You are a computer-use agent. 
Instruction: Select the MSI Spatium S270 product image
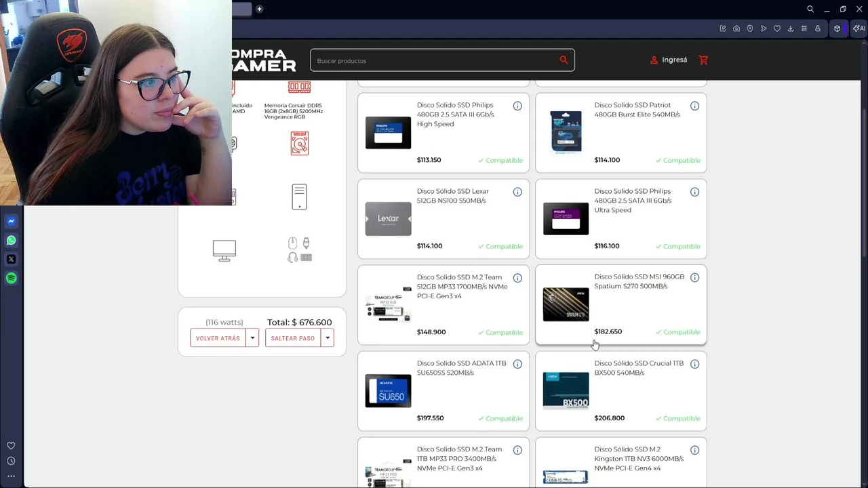pos(566,304)
